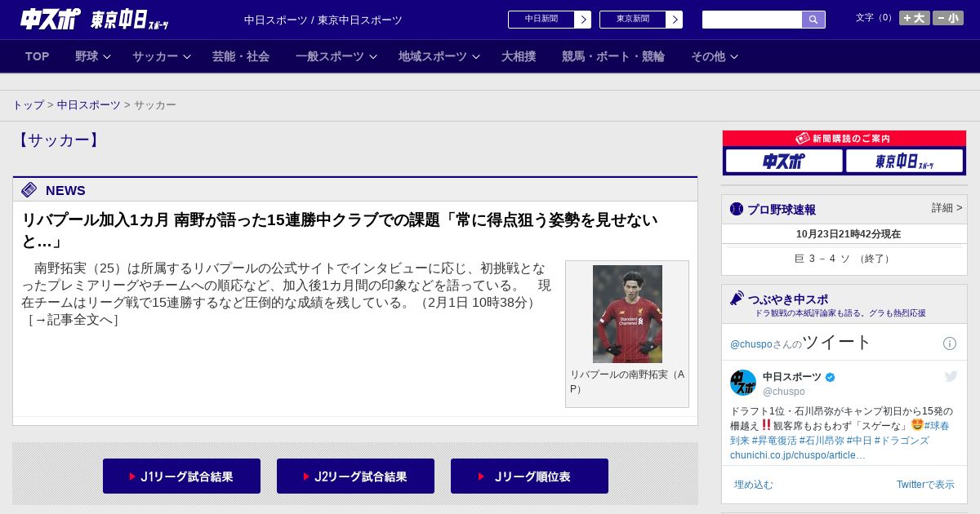The width and height of the screenshot is (980, 514).
Task: Go to TOP in navigation bar
Action: coord(38,56)
